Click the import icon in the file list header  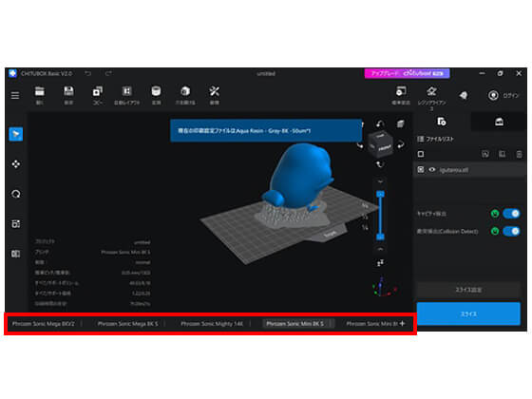[x=485, y=154]
